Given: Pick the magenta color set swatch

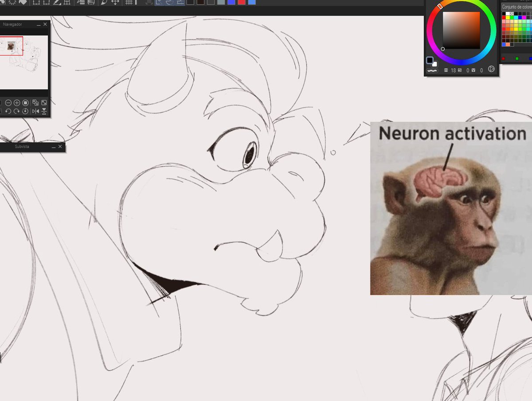Looking at the screenshot, I should pyautogui.click(x=524, y=18).
